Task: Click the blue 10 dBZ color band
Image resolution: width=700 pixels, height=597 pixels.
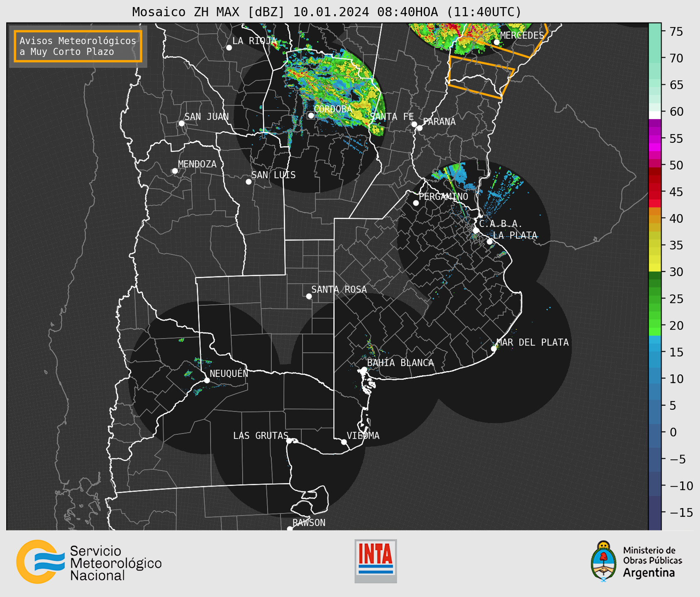Action: click(655, 379)
